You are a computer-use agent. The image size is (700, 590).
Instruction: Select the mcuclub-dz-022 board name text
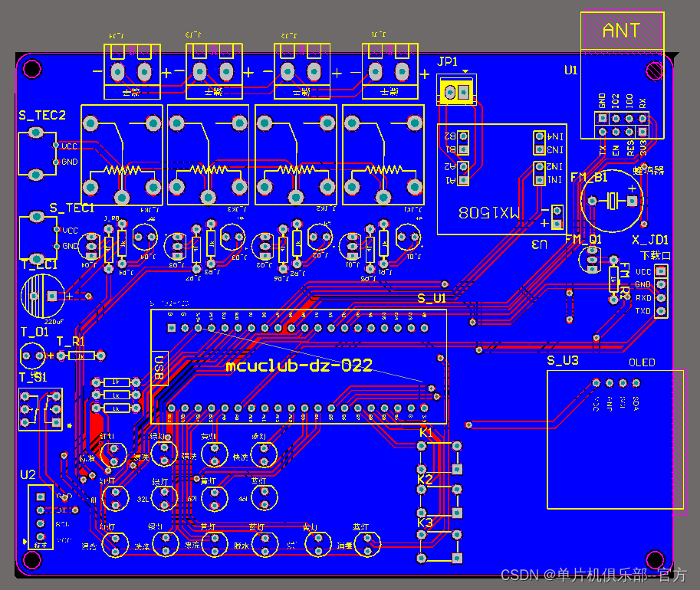tap(299, 366)
